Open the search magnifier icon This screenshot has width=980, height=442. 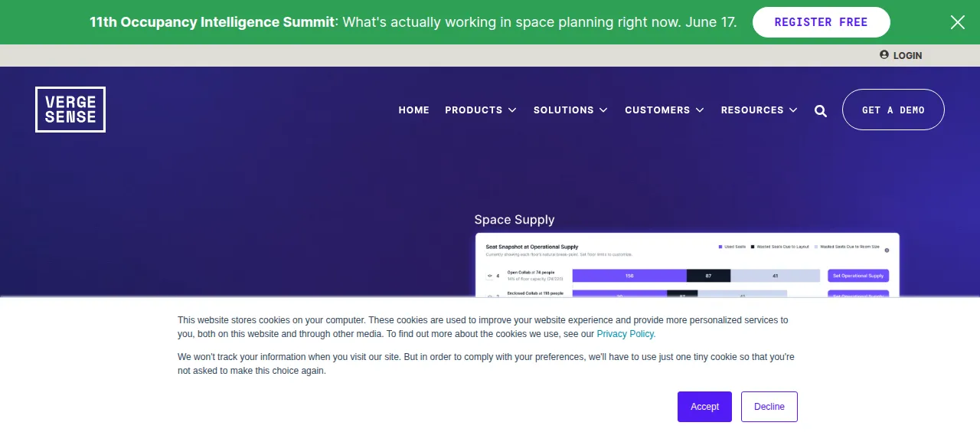(x=821, y=111)
